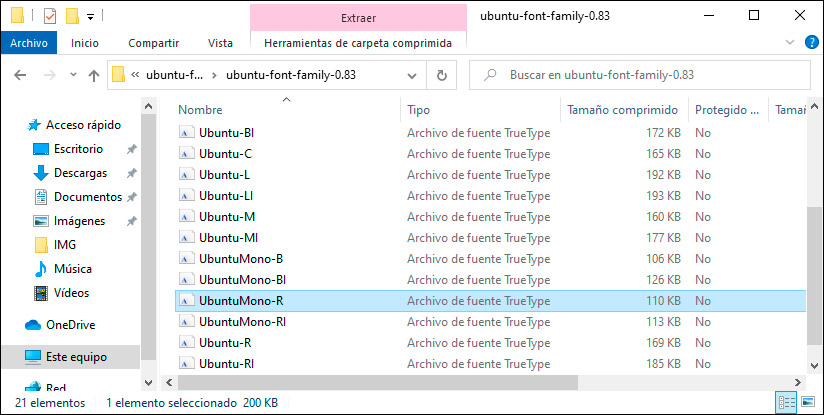The height and width of the screenshot is (415, 824).
Task: Click the New folder icon in quick access toolbar
Action: [73, 16]
